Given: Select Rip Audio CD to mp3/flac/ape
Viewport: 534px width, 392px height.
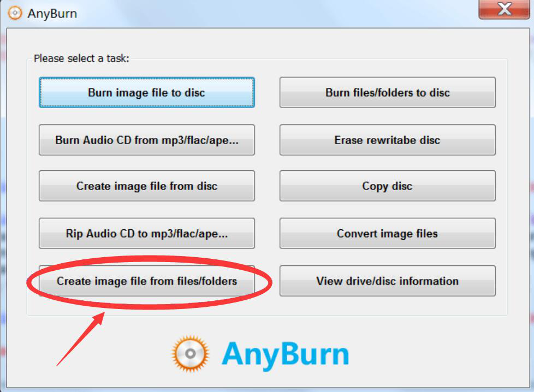Looking at the screenshot, I should tap(147, 233).
